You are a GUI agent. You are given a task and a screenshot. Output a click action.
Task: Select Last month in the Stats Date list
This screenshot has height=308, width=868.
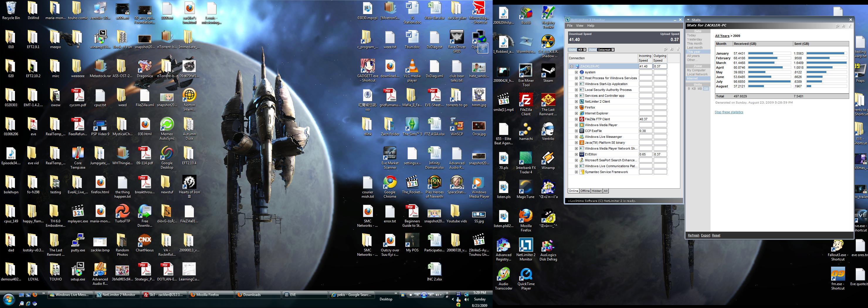click(695, 48)
